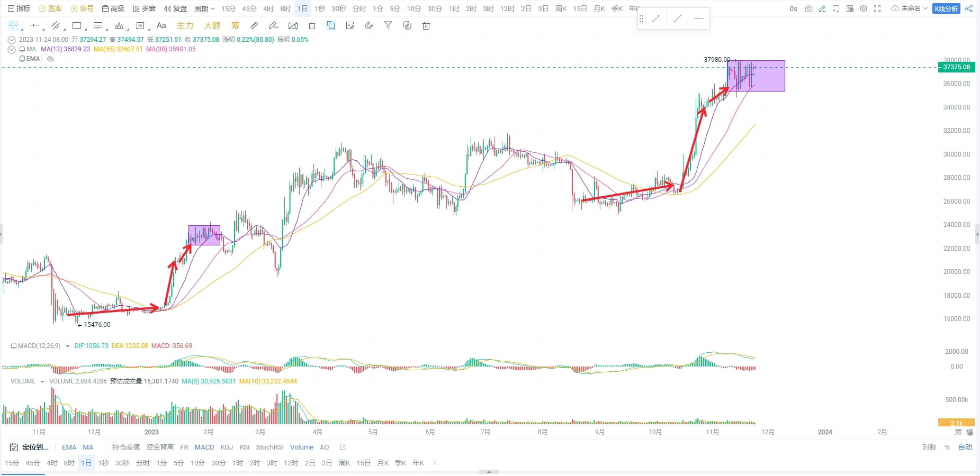Collapse the MA legend row chevron
The width and height of the screenshot is (980, 476).
12,49
